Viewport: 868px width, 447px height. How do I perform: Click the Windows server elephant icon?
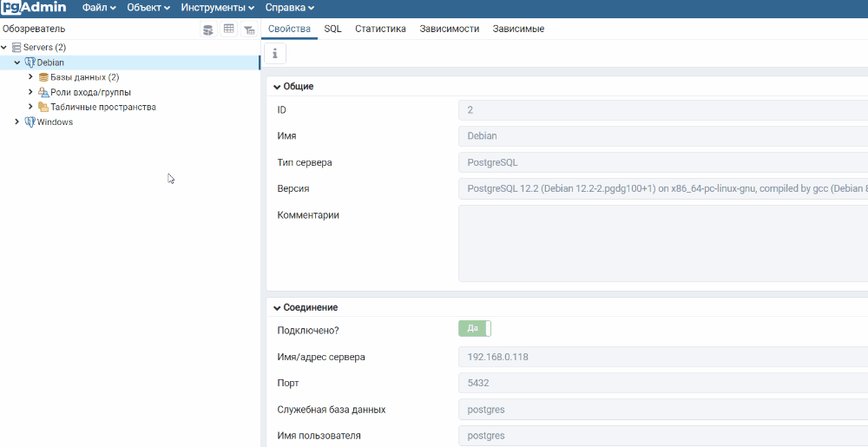click(30, 122)
